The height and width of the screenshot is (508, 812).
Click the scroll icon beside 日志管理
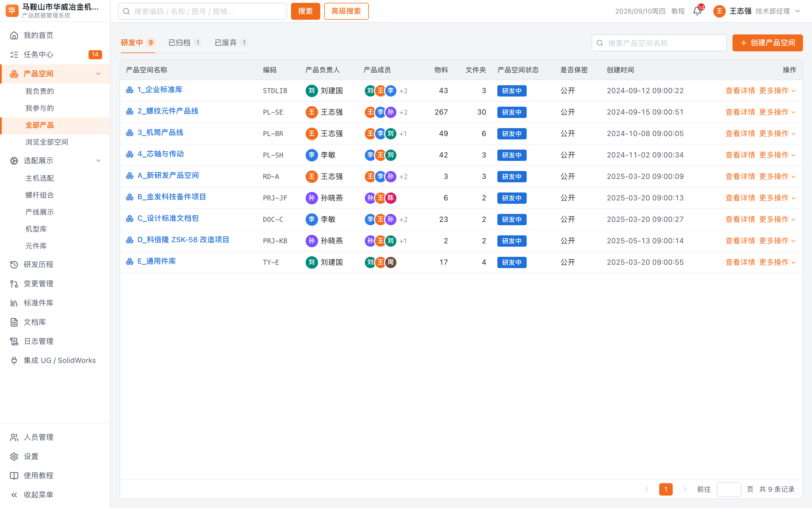click(14, 341)
